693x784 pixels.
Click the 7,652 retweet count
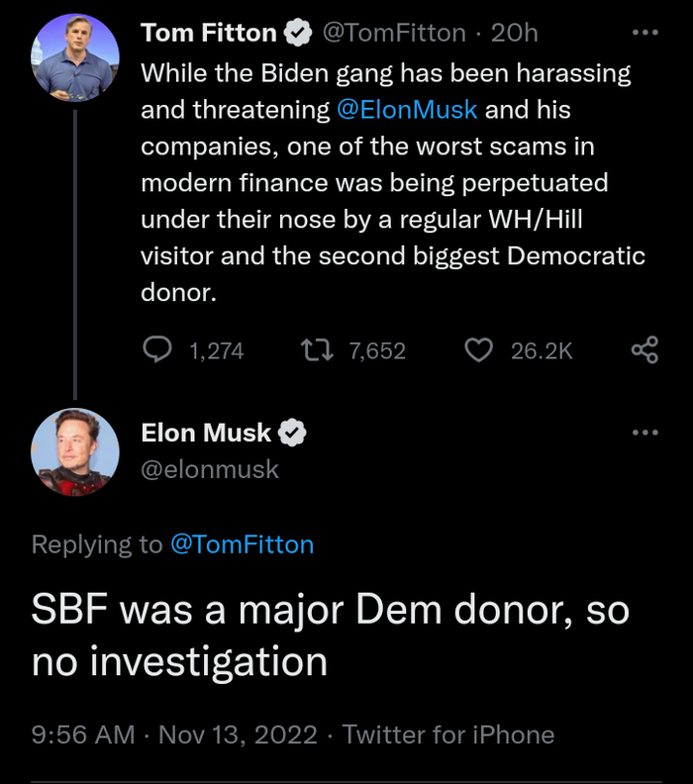click(377, 350)
